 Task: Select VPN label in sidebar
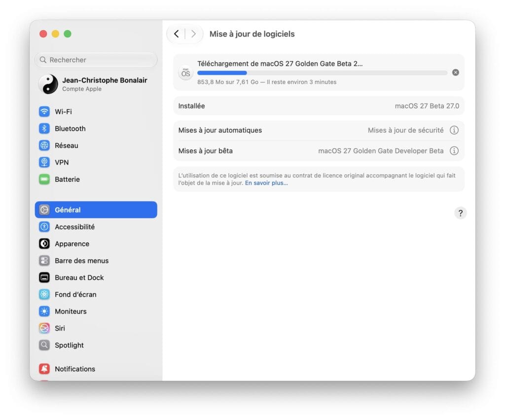tap(62, 162)
